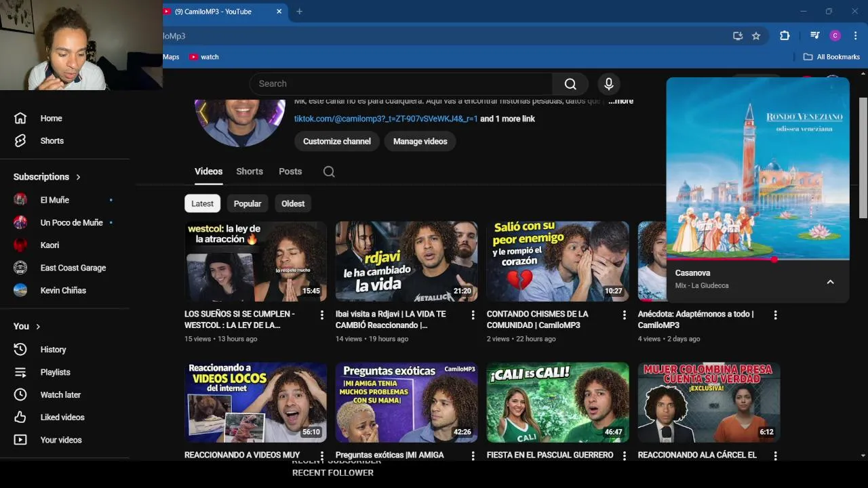Open Chrome media control icon
Viewport: 868px width, 488px height.
coord(815,36)
